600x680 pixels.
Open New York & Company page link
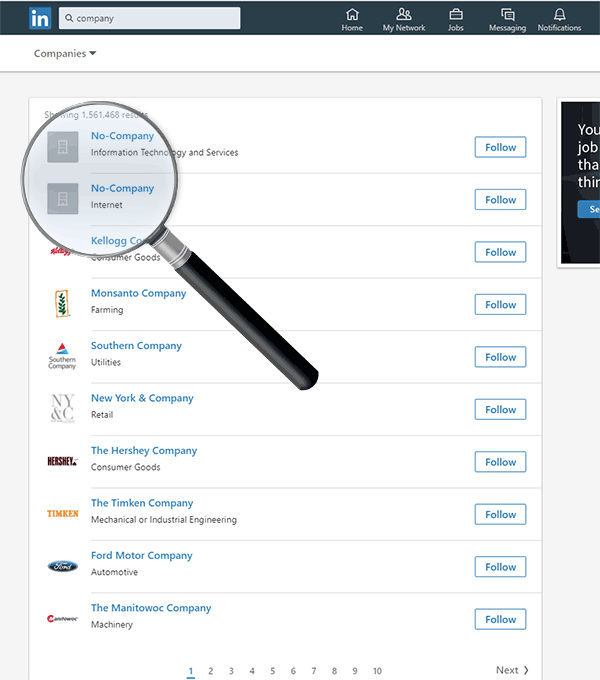click(142, 398)
